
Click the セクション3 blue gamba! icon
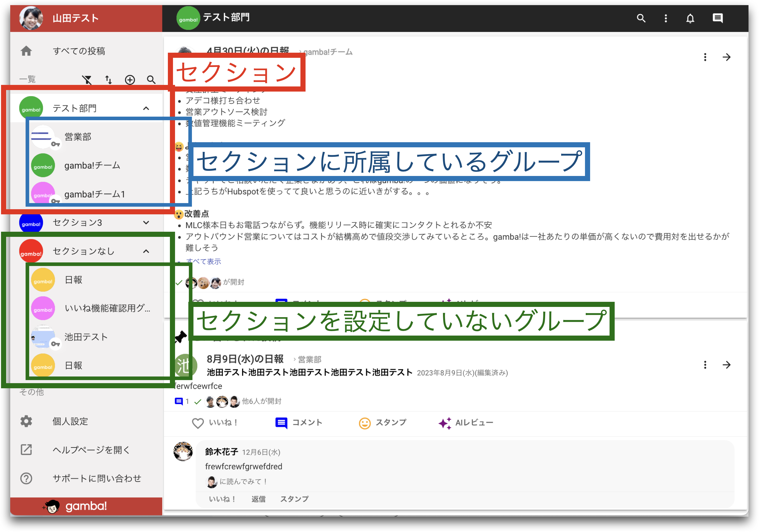tap(31, 223)
